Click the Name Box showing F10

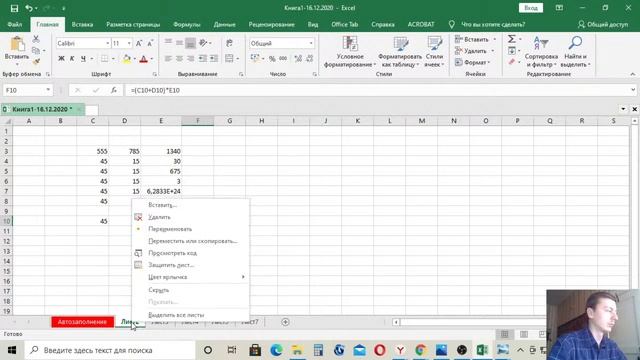[27, 90]
